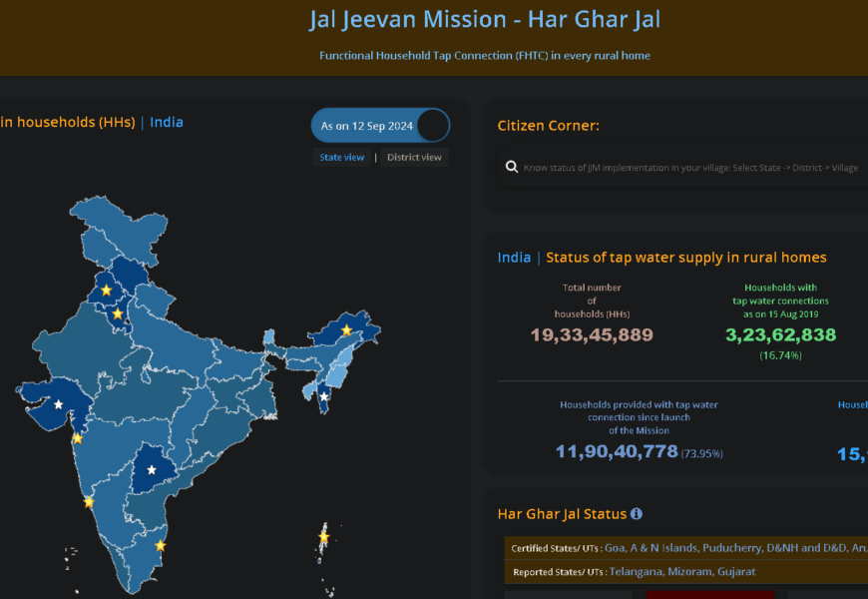Switch to District view

(414, 158)
